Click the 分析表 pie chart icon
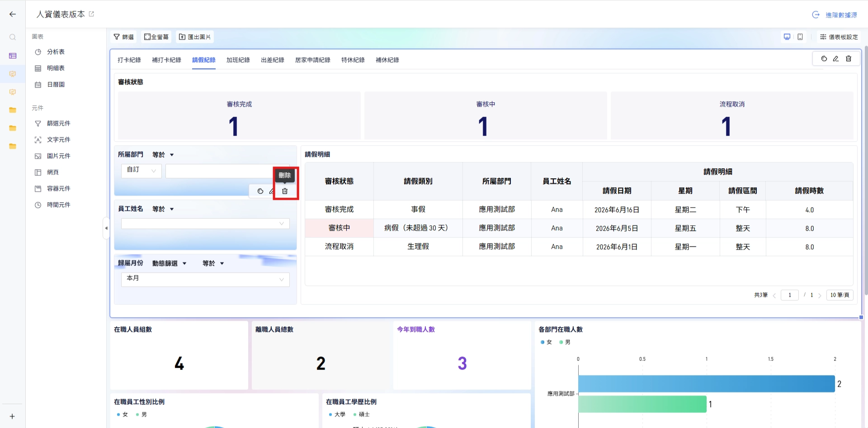This screenshot has height=428, width=868. (x=38, y=52)
